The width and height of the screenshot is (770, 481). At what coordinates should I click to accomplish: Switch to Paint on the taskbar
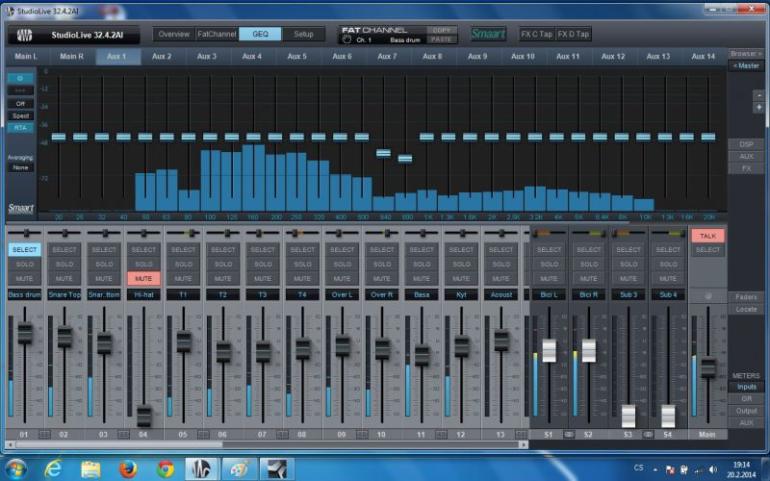[x=240, y=469]
